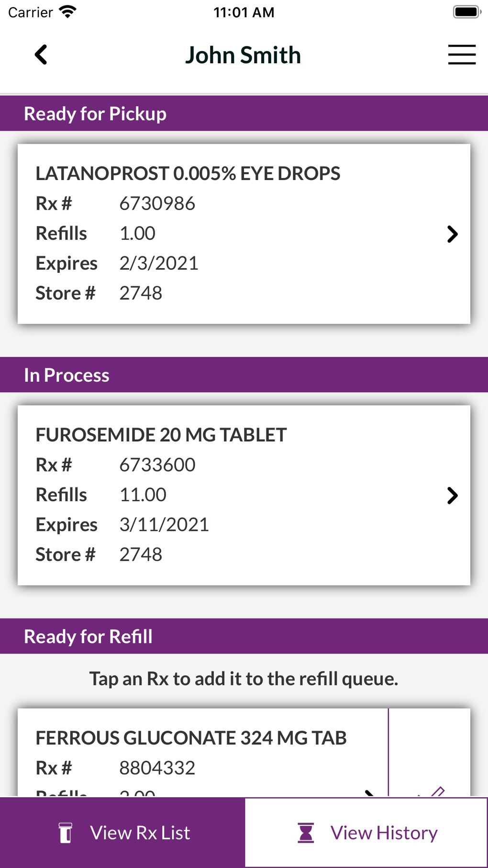Tap the Ferrous Gluconate 324 MG Tab title

(191, 738)
